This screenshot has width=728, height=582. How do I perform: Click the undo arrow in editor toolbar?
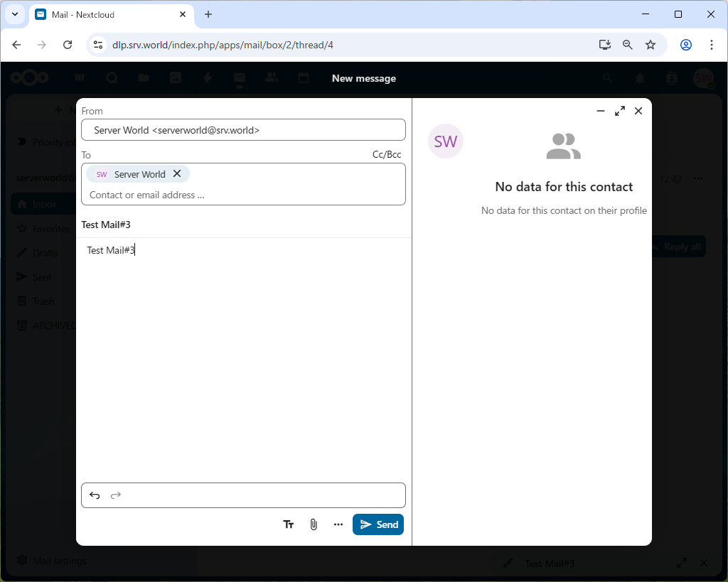[x=95, y=495]
